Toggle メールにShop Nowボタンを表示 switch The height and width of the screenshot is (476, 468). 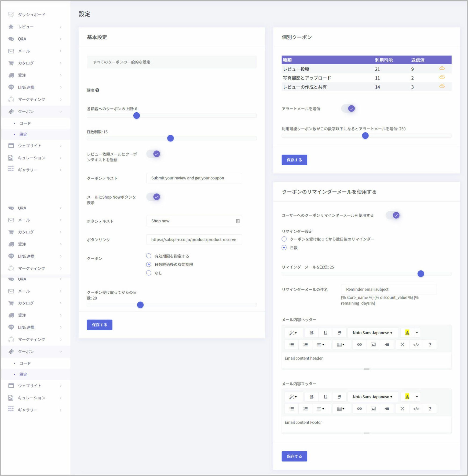click(x=154, y=197)
